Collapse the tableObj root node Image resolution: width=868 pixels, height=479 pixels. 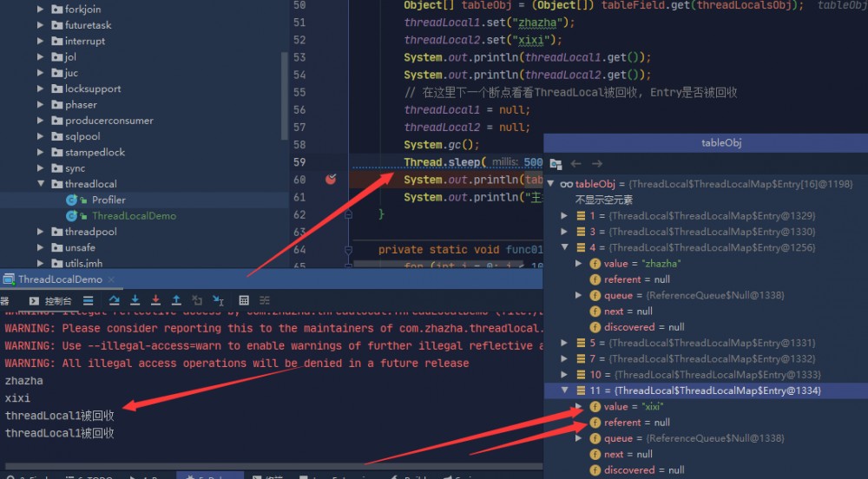(x=551, y=184)
